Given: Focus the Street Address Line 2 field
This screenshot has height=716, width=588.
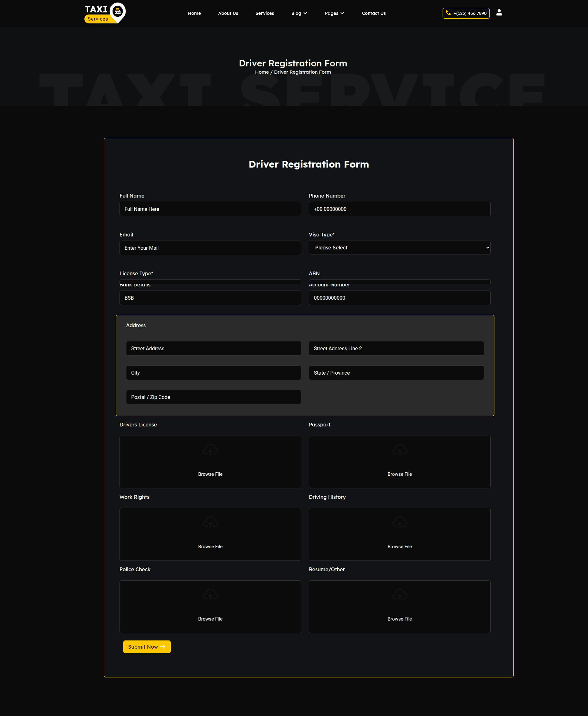Looking at the screenshot, I should click(396, 348).
